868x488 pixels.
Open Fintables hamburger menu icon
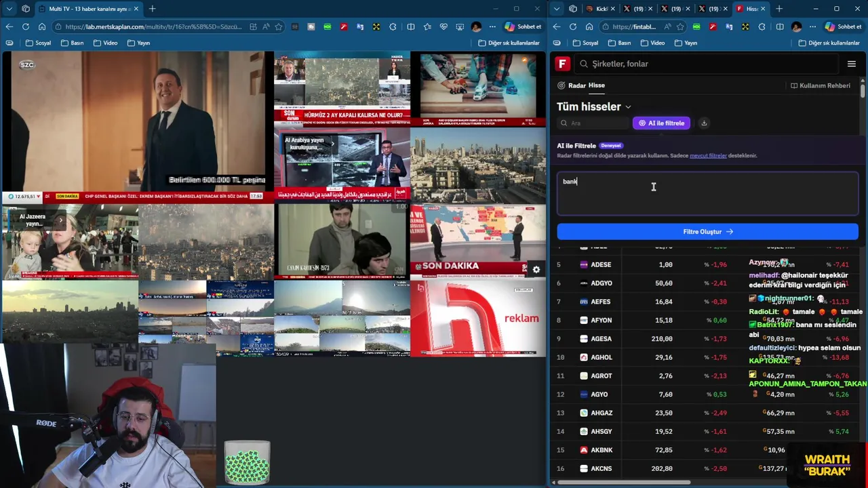pos(852,64)
